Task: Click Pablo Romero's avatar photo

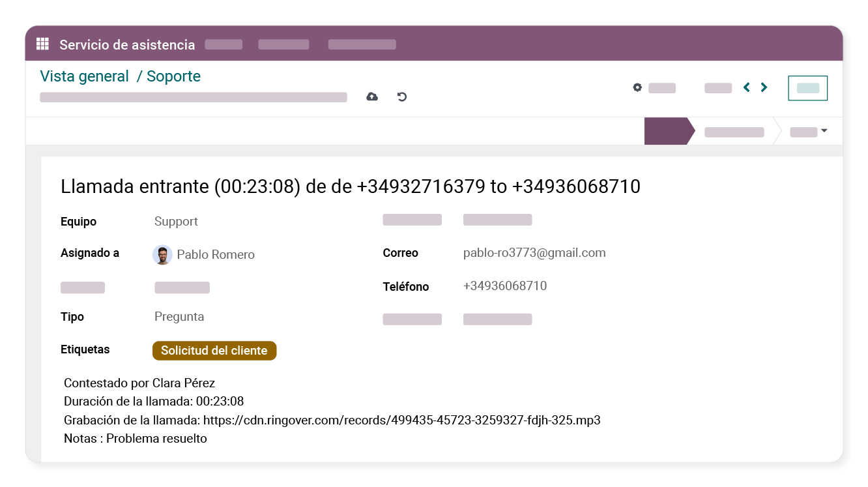Action: click(162, 254)
